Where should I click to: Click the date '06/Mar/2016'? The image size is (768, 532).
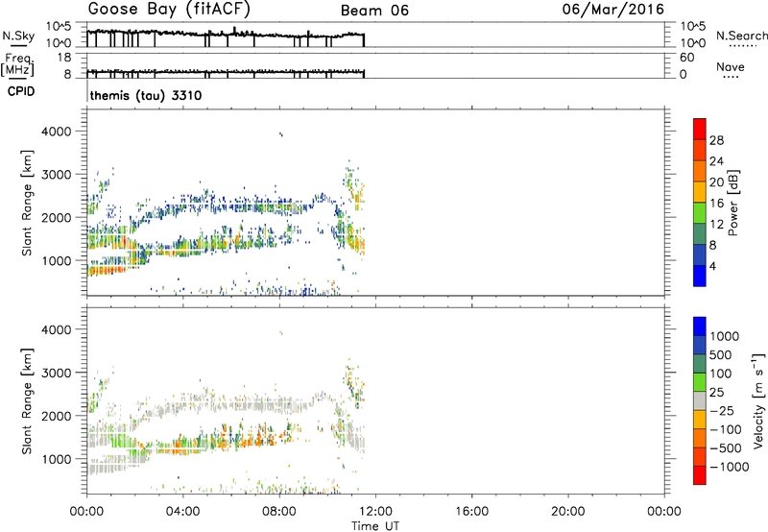[x=613, y=10]
